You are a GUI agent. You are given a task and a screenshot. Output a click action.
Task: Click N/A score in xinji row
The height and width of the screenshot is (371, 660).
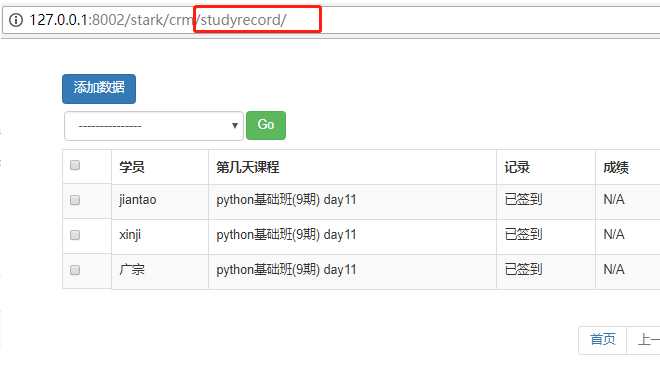coord(614,235)
